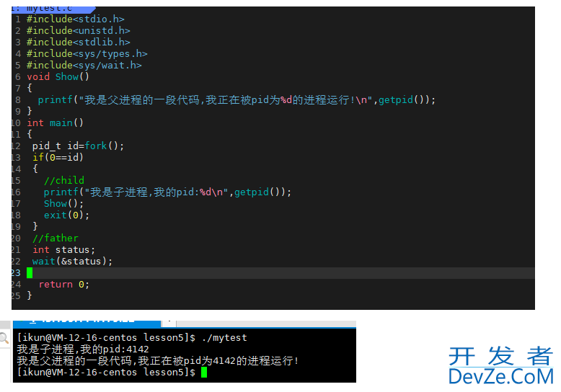The image size is (561, 392).
Task: Click the int main() declaration
Action: click(x=55, y=122)
